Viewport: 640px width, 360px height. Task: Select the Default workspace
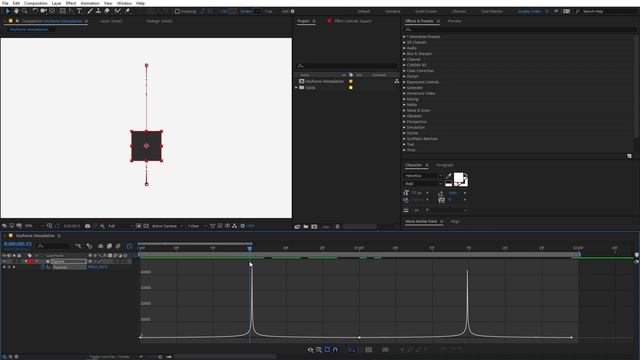pyautogui.click(x=364, y=11)
